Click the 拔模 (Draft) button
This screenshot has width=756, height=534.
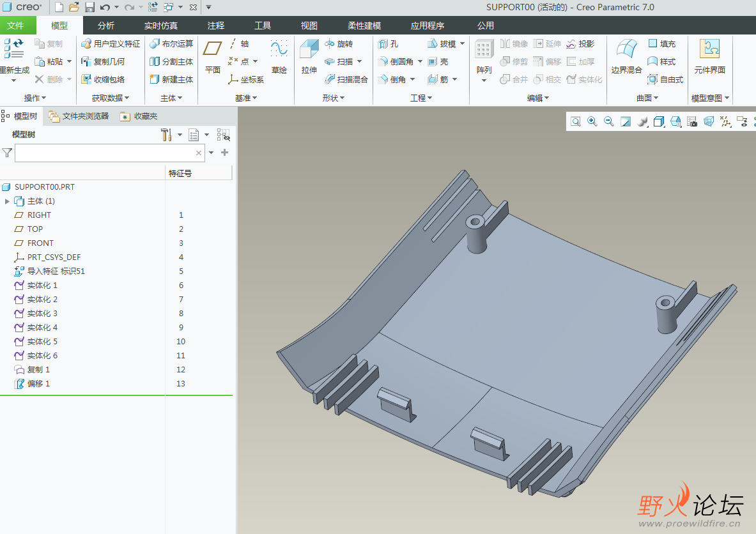click(442, 44)
